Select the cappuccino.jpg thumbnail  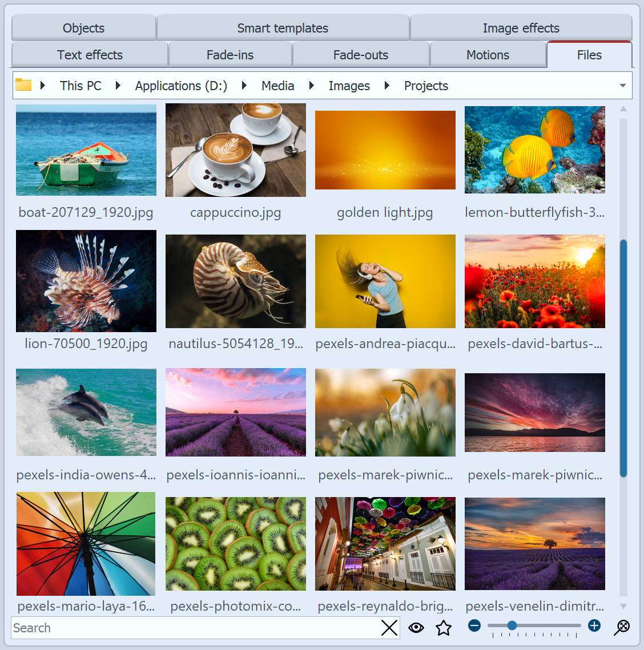(x=235, y=150)
